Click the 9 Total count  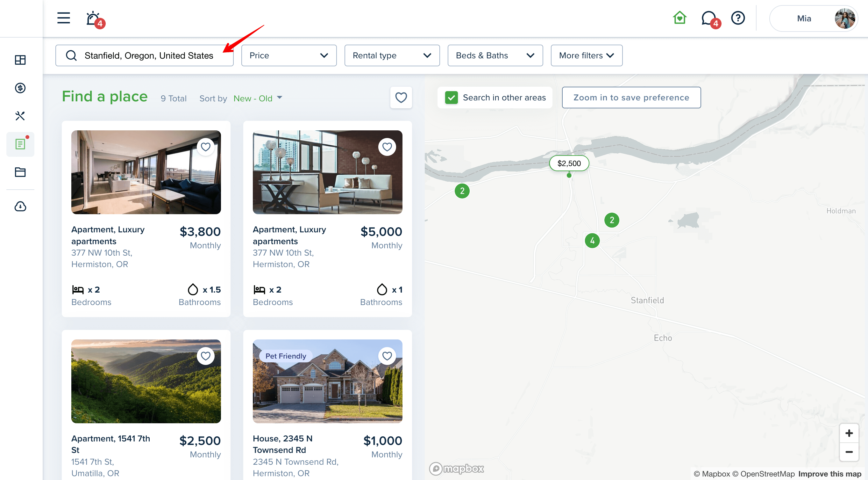(174, 98)
